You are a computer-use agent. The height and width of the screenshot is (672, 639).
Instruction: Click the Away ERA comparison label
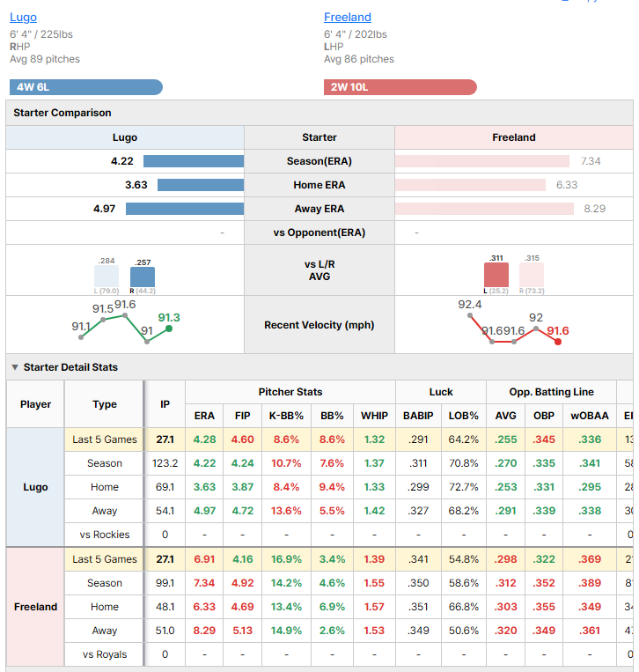point(319,209)
